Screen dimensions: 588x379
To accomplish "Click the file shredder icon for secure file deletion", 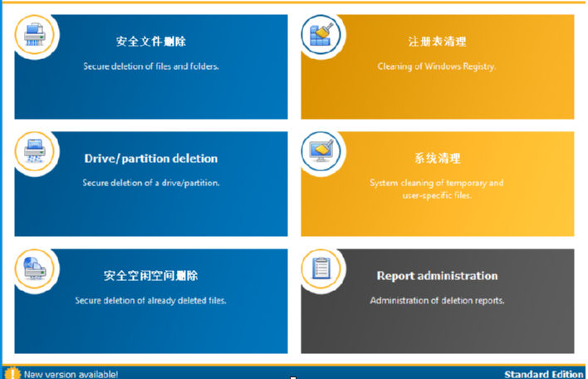I will (35, 35).
